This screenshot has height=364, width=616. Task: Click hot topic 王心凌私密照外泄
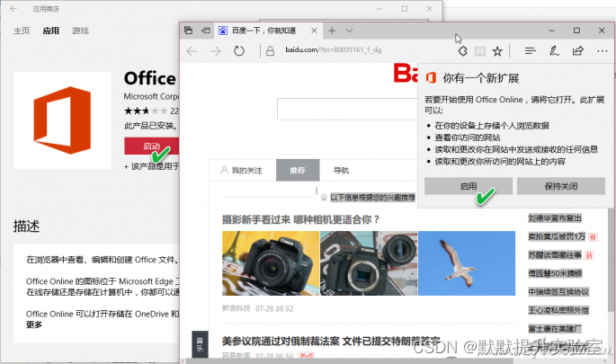tap(558, 310)
